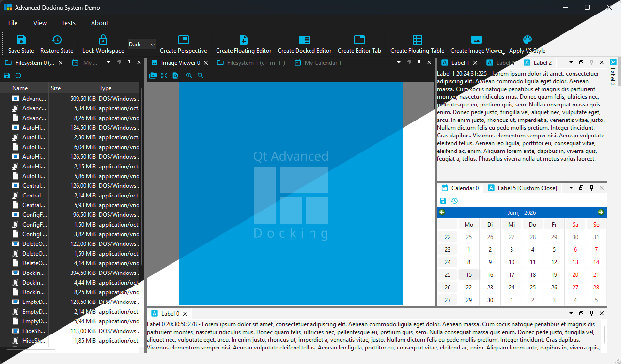621x364 pixels.
Task: Close the Image Viewer 0 tab
Action: (x=206, y=63)
